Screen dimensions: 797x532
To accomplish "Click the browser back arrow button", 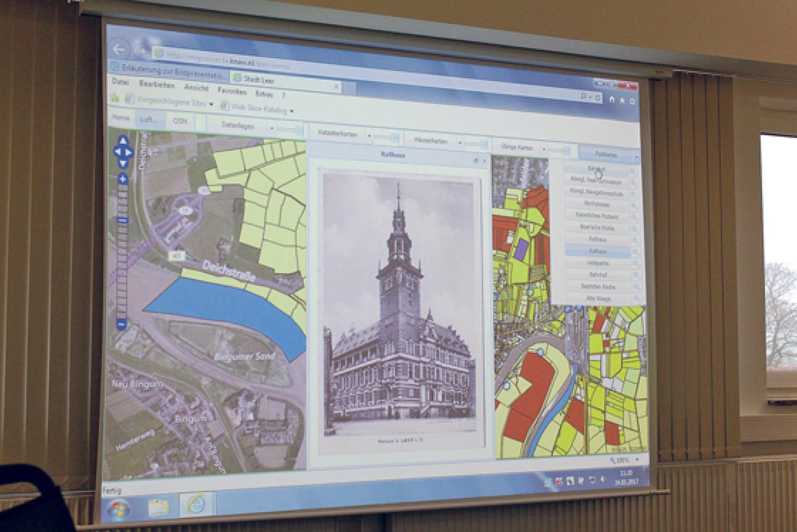I will coord(119,49).
